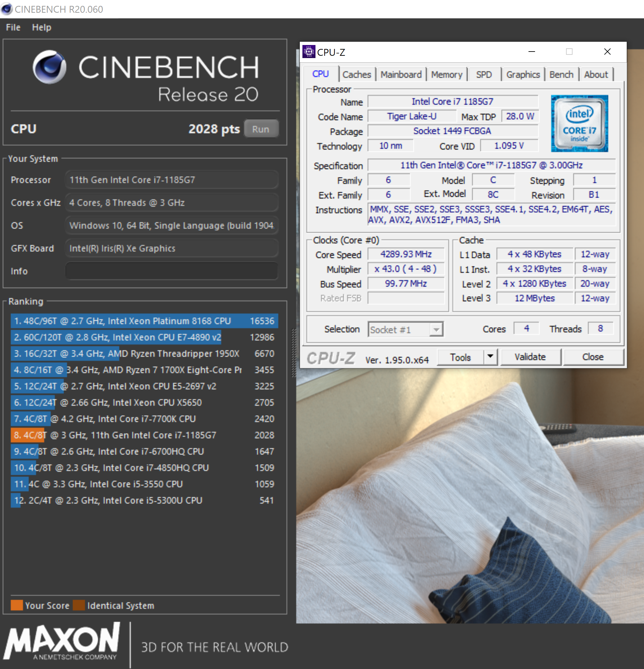Select the Xeon Platinum 8168 ranking entry

tap(144, 321)
